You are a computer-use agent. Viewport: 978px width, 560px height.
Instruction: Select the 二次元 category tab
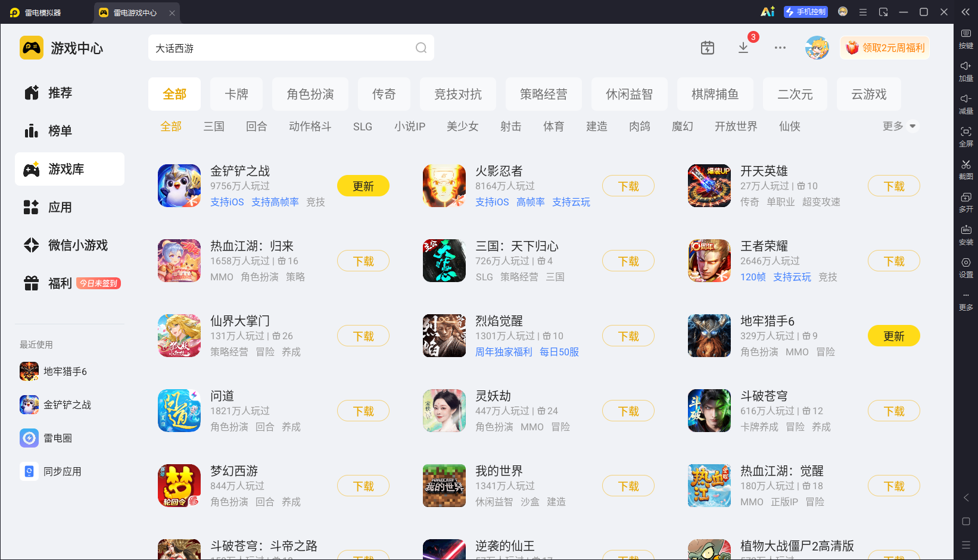coord(795,94)
